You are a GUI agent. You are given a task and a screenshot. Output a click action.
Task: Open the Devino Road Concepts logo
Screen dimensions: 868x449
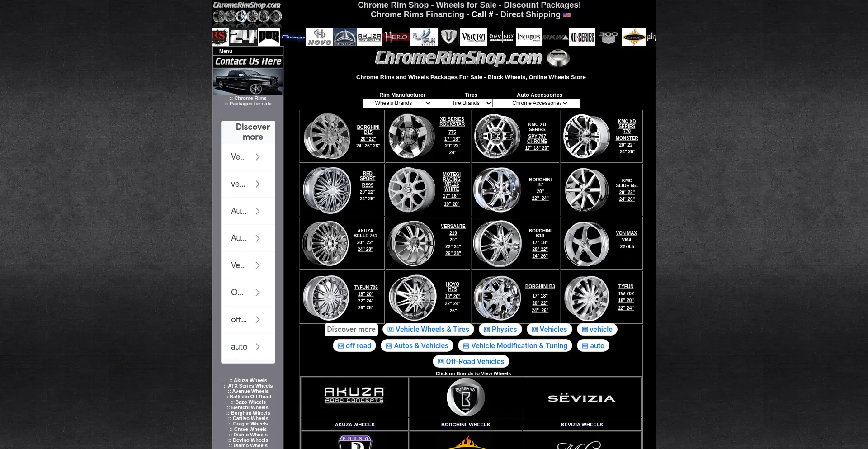[x=501, y=37]
